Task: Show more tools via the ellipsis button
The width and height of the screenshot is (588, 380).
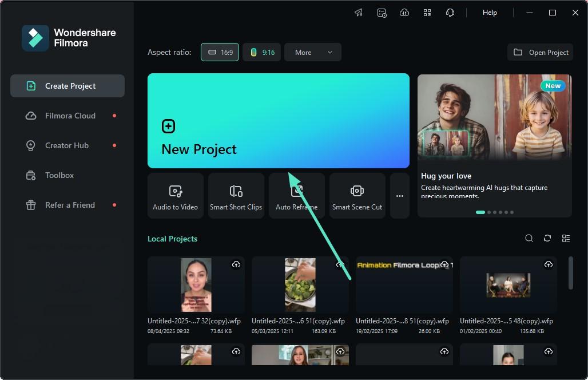Action: point(400,196)
